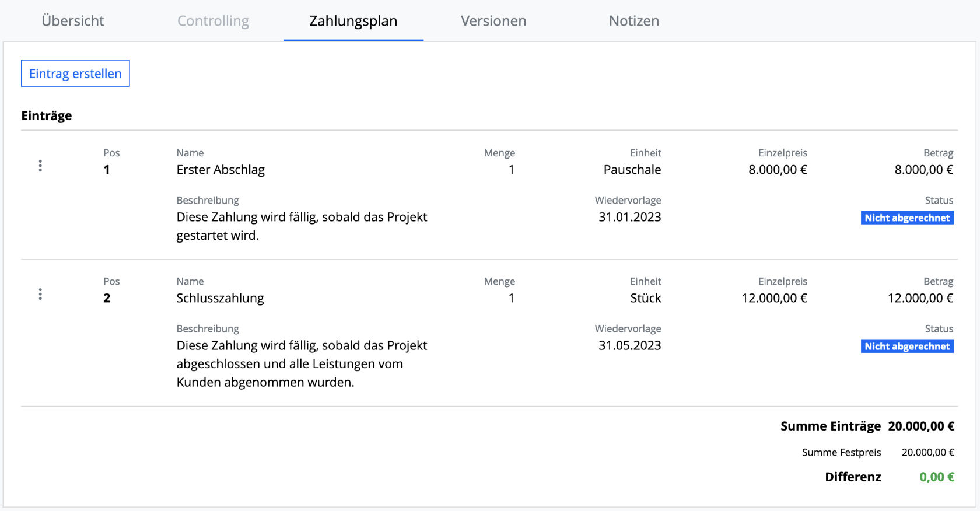Click the Nicht abgerechnet badge of Erster Abschlag
Viewport: 980px width, 511px height.
point(907,218)
